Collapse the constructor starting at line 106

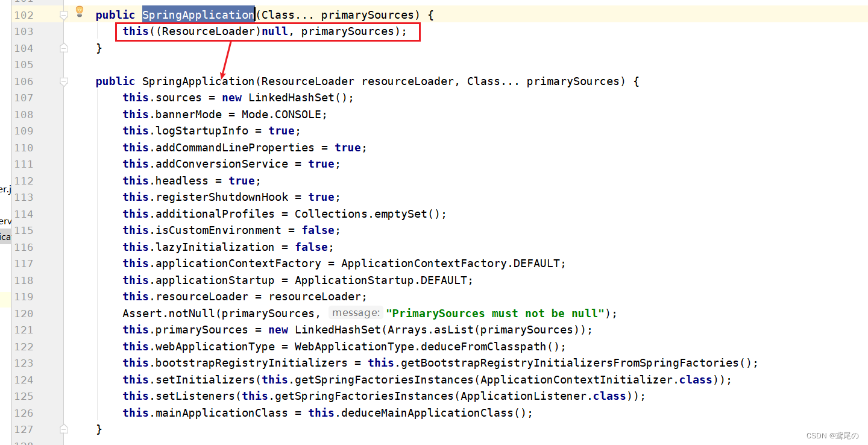64,81
